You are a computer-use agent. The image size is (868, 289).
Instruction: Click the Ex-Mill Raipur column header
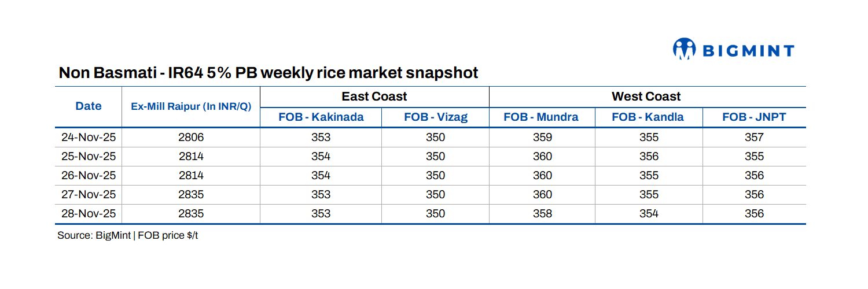(x=191, y=106)
